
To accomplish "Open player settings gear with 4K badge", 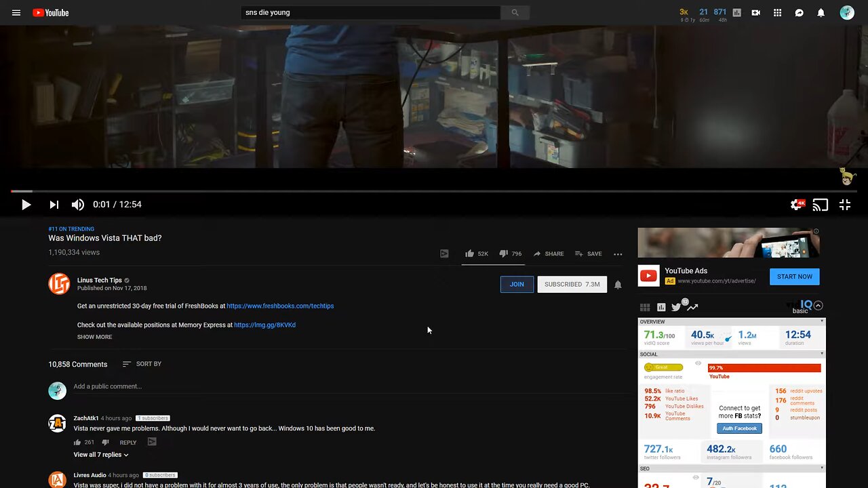I will pos(797,205).
